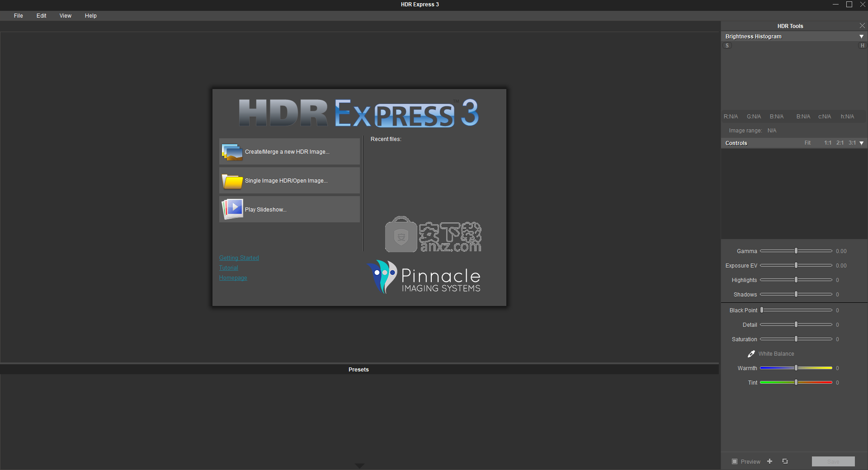Maximize the HDR Express 3 window
Viewport: 868px width, 470px height.
(x=849, y=5)
